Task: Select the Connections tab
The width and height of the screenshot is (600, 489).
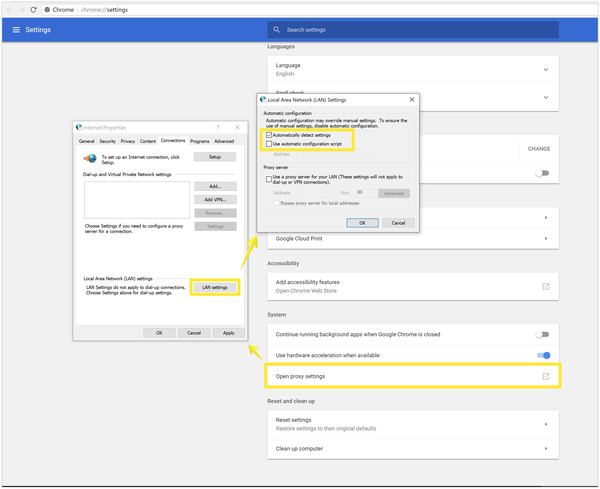Action: coord(173,140)
